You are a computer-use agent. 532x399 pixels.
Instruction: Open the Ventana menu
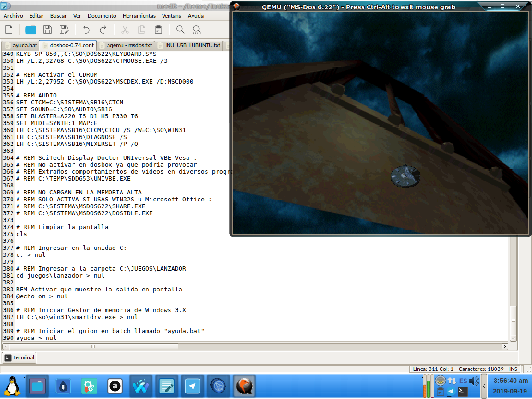[172, 16]
